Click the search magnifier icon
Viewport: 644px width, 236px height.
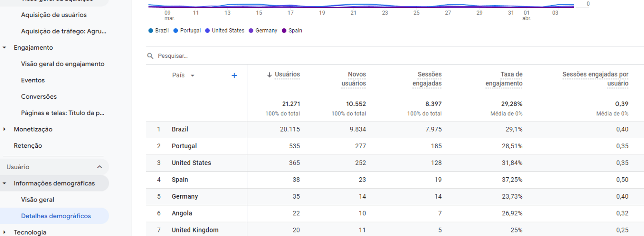[150, 56]
